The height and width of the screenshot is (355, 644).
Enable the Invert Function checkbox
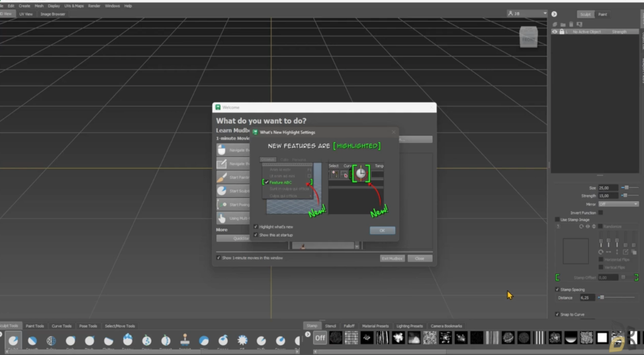coord(601,212)
